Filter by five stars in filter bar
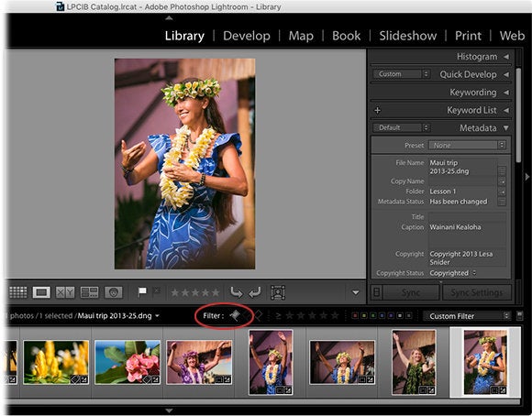The image size is (532, 416). [335, 316]
